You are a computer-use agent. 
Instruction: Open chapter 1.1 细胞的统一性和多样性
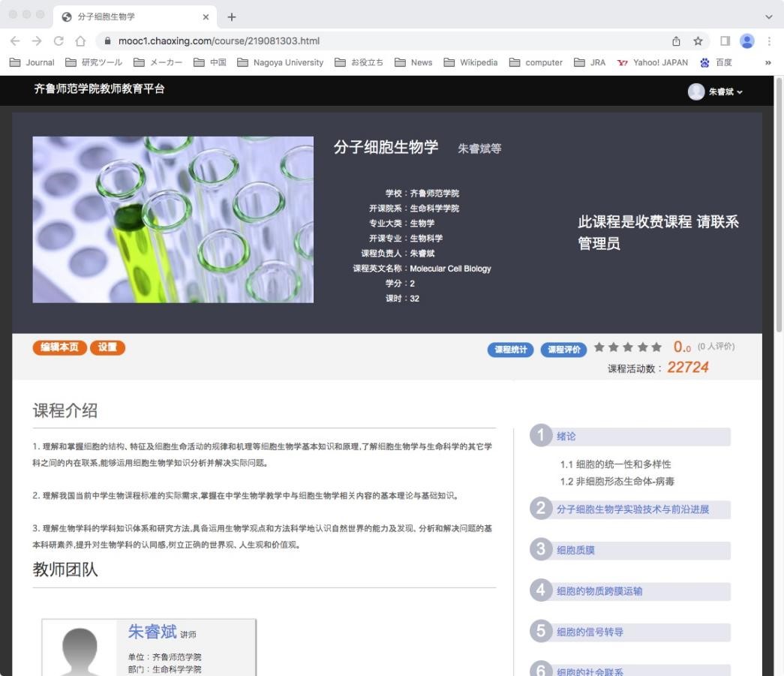coord(615,464)
